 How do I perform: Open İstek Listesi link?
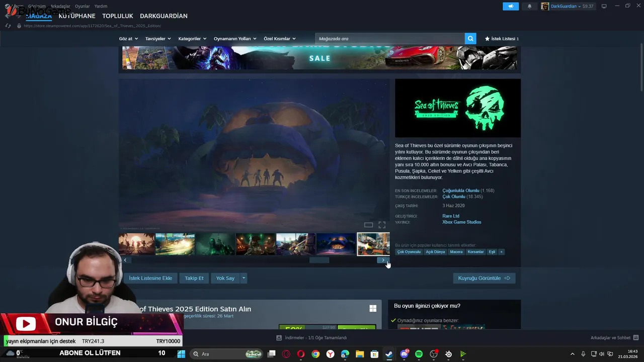click(502, 39)
